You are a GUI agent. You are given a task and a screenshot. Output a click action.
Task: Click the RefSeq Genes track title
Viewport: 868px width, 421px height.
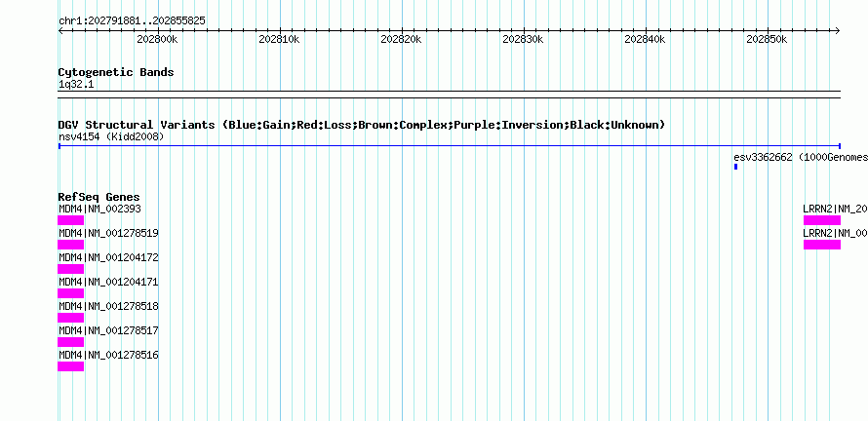point(99,197)
